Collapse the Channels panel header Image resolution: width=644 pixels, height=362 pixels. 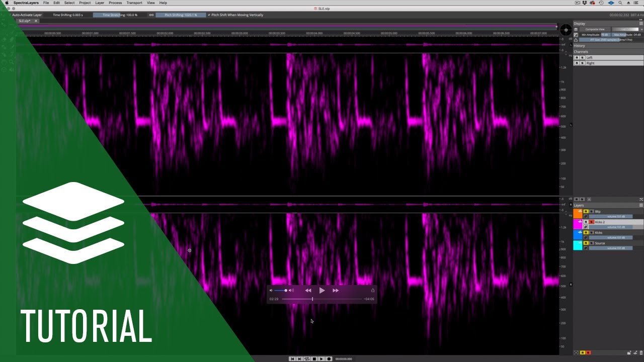608,52
